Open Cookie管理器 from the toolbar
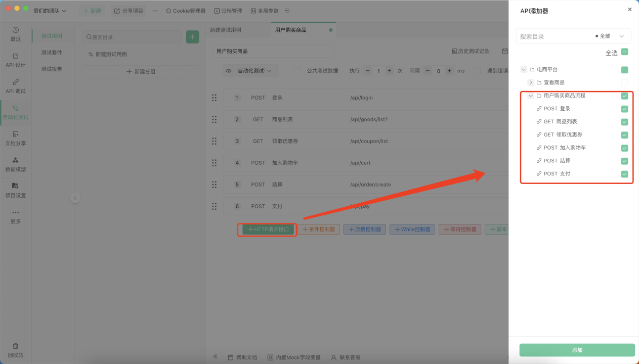The width and height of the screenshot is (639, 364). [x=186, y=11]
